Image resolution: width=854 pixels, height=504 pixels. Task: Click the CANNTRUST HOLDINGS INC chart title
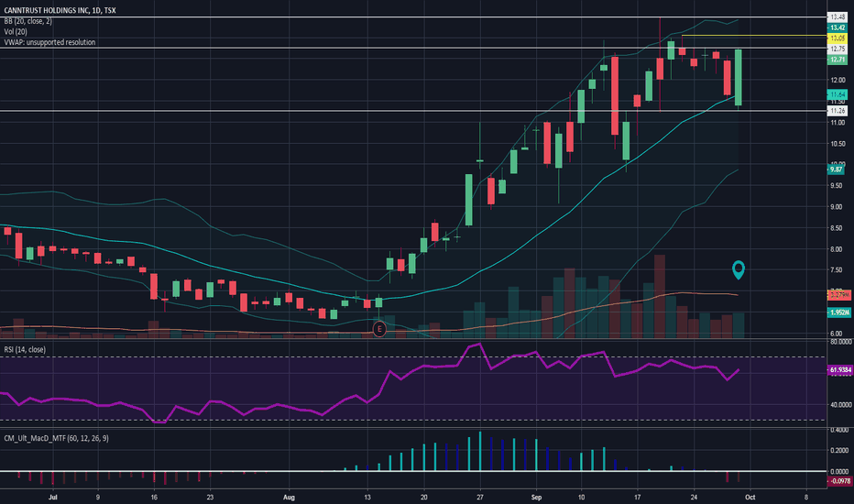[x=60, y=10]
